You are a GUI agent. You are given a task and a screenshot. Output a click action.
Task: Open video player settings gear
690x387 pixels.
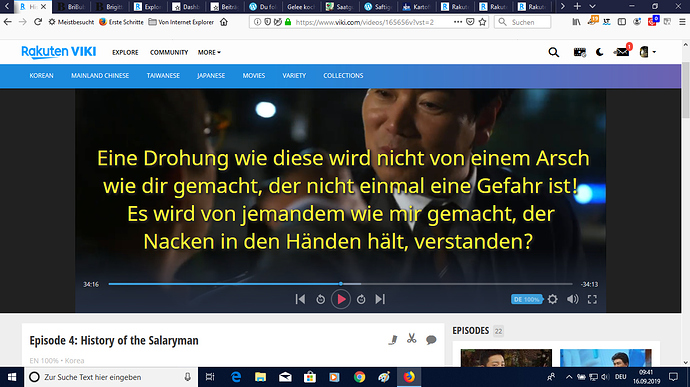coord(553,299)
